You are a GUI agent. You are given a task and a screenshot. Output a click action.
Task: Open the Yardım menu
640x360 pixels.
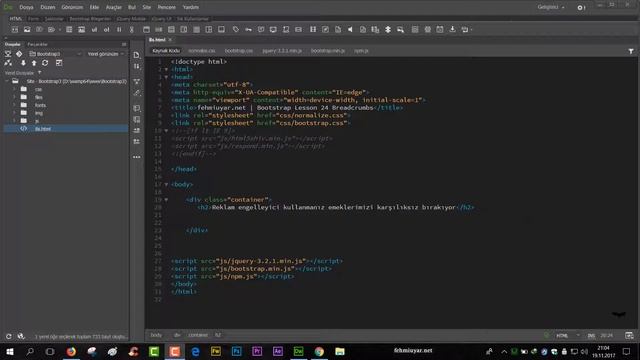tap(190, 7)
